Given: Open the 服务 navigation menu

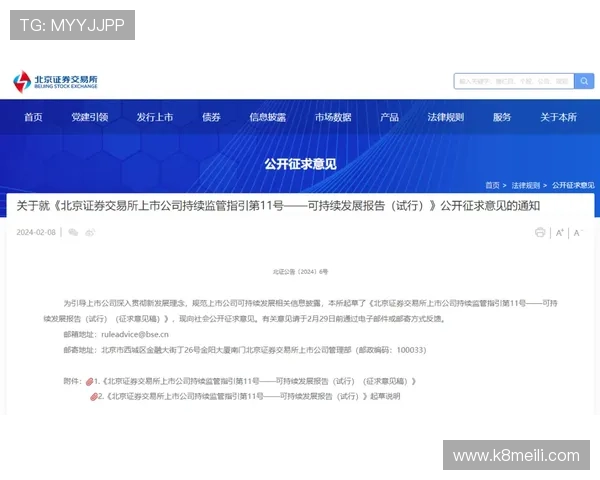Looking at the screenshot, I should point(502,117).
